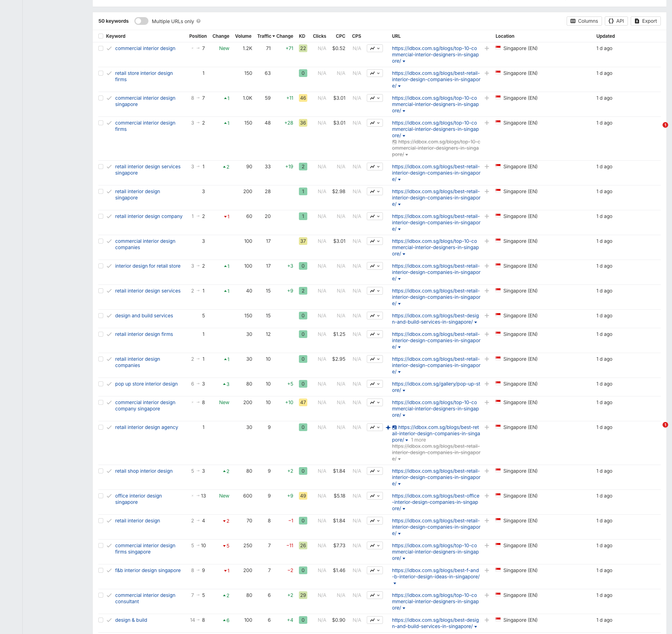Select checkbox for retail interior design companies
Screen dimensions: 672x634
(x=101, y=359)
